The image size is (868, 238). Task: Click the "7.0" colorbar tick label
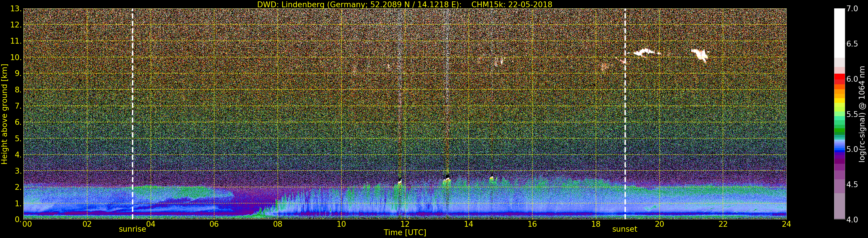pos(852,9)
